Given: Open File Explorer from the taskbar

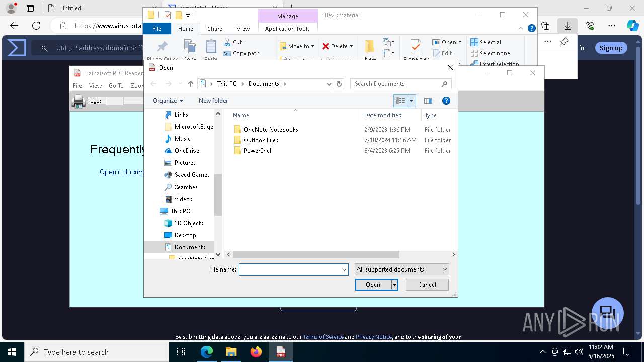Looking at the screenshot, I should click(x=231, y=352).
